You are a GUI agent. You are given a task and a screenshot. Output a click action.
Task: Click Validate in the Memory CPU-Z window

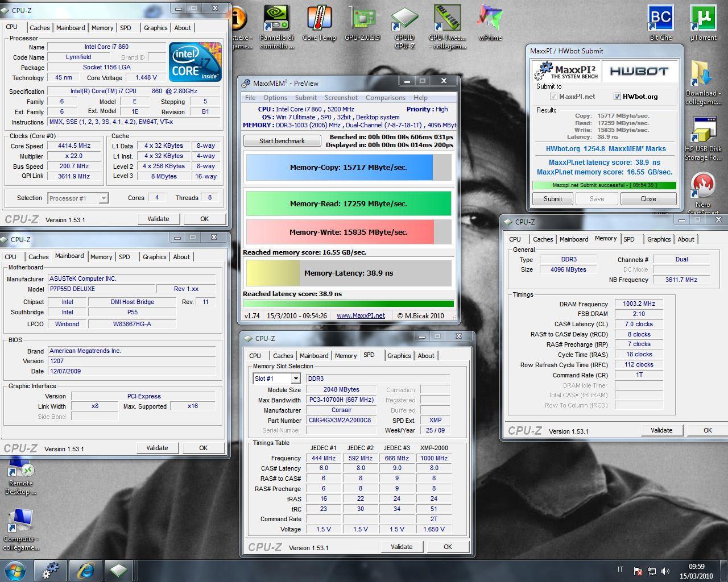[661, 430]
